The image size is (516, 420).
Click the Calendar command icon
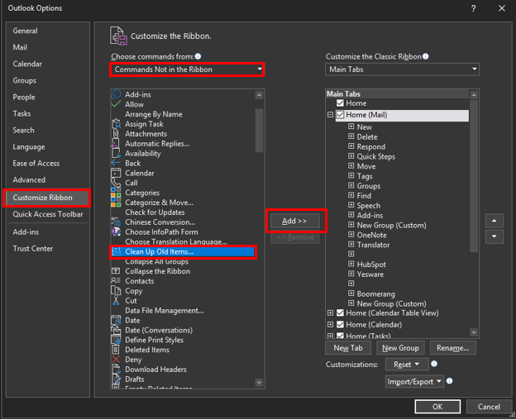pos(116,173)
